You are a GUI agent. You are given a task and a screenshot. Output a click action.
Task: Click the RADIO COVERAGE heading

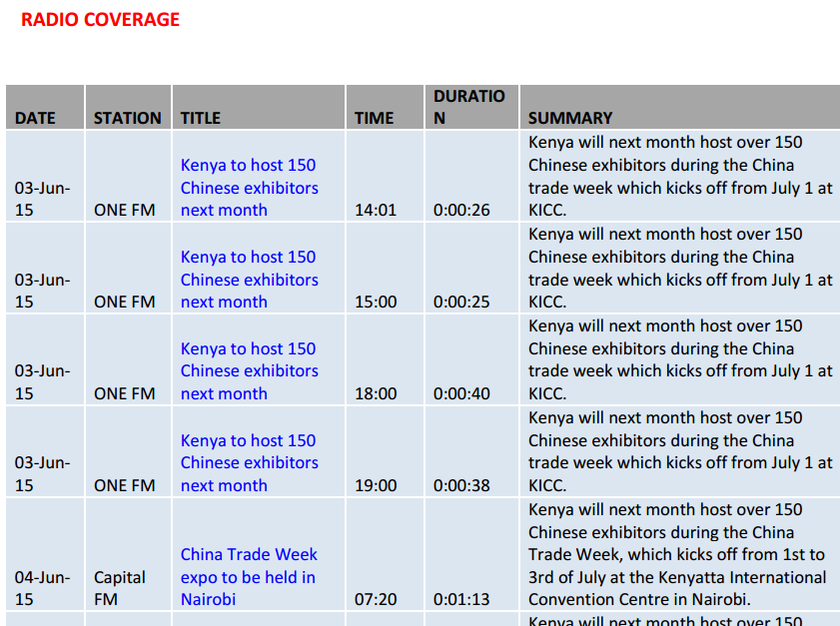pos(100,20)
